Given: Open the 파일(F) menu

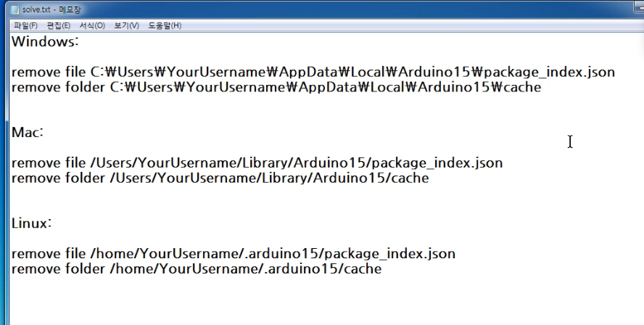Looking at the screenshot, I should click(x=25, y=25).
